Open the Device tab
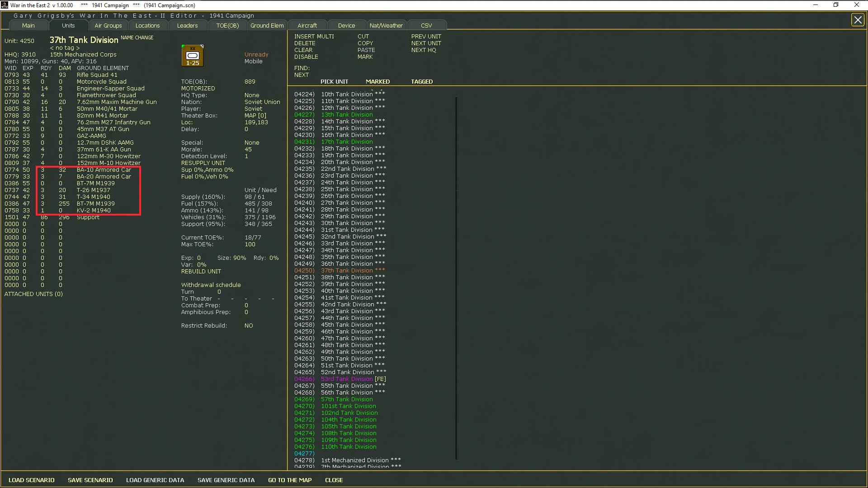This screenshot has height=488, width=868. (x=346, y=26)
